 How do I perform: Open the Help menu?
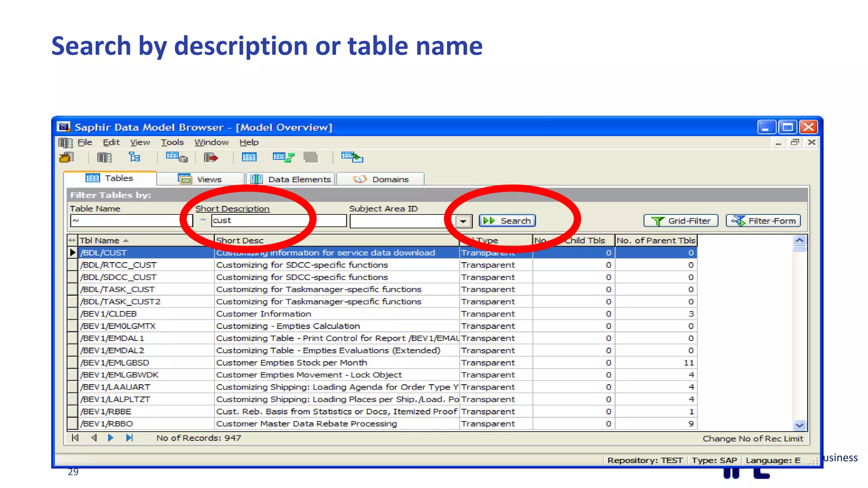click(x=249, y=142)
